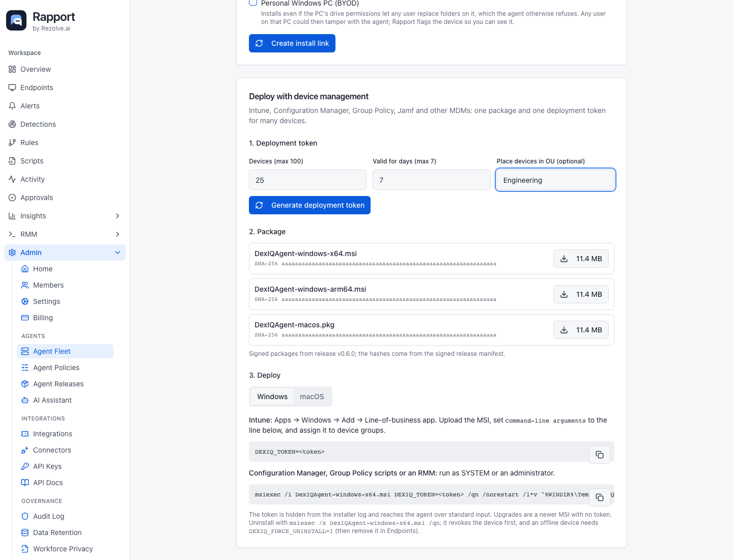733x560 pixels.
Task: Open Agent Releases
Action: [65, 384]
